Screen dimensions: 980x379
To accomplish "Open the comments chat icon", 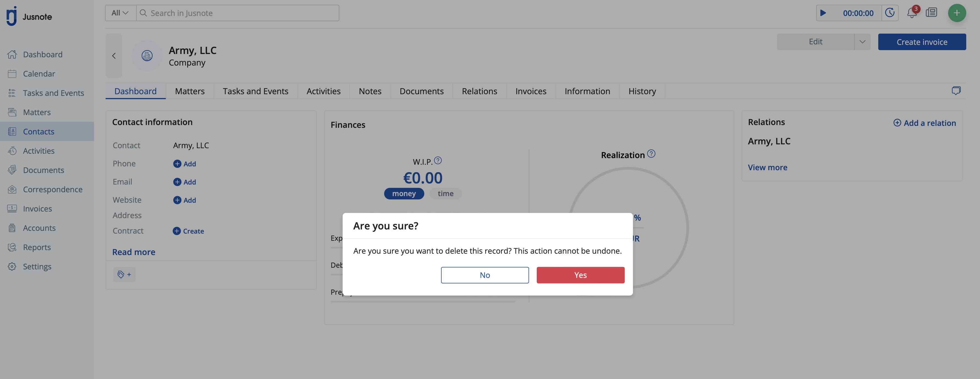I will 956,91.
